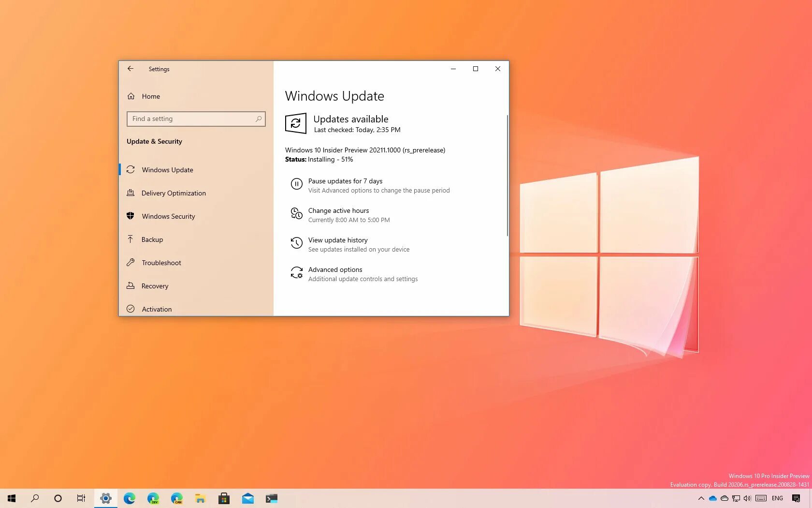Click the back arrow in Settings
This screenshot has height=508, width=812.
(x=130, y=69)
